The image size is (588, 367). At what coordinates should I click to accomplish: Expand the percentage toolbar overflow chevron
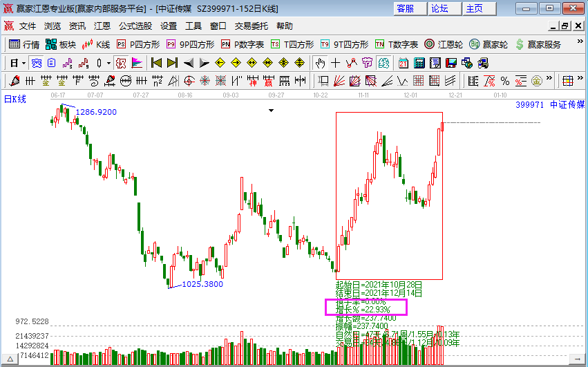coord(549,78)
